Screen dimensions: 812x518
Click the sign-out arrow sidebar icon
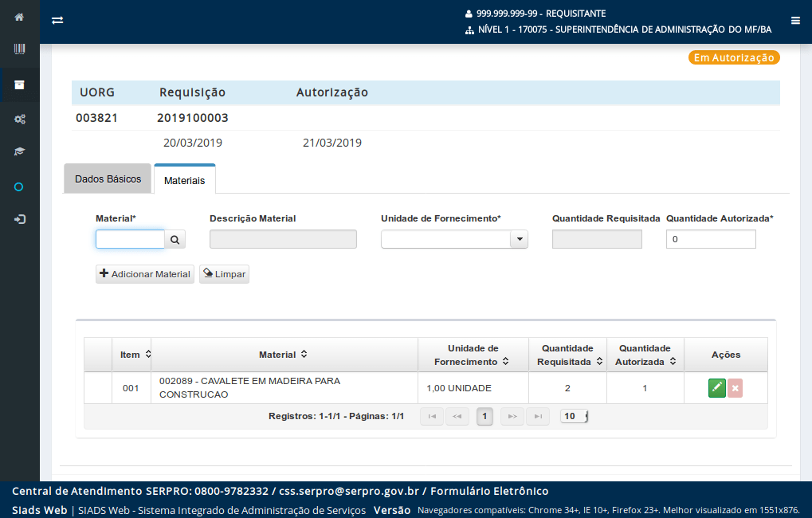(19, 220)
